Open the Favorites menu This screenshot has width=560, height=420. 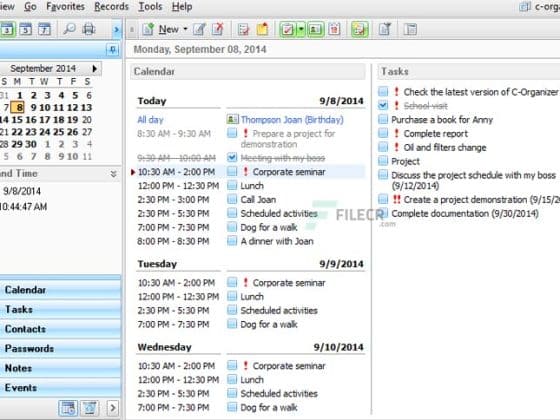(65, 6)
